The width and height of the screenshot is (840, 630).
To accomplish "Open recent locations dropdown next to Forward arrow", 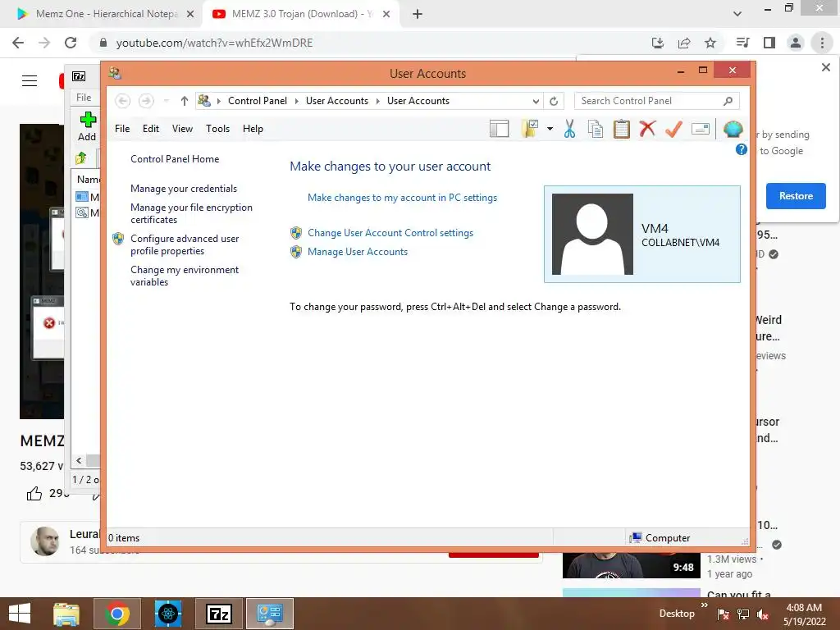I will pos(166,101).
